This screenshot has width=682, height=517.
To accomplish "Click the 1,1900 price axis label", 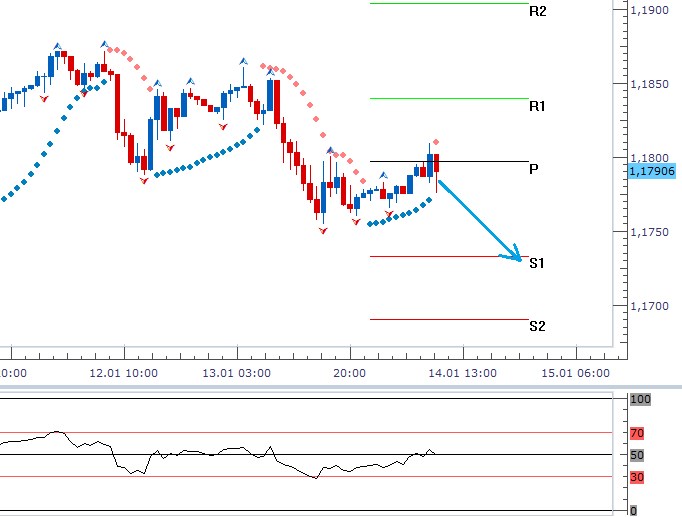I will [x=650, y=10].
